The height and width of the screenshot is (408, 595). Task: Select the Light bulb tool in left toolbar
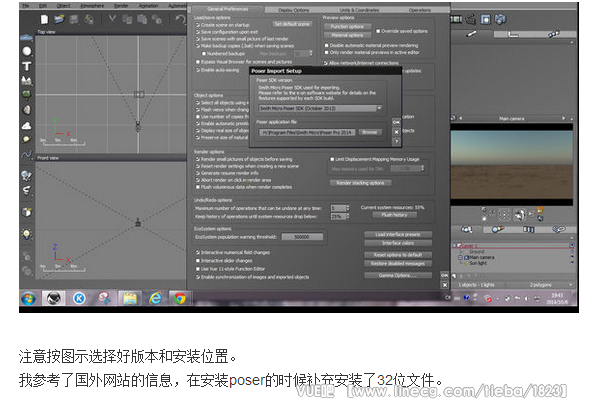[27, 234]
